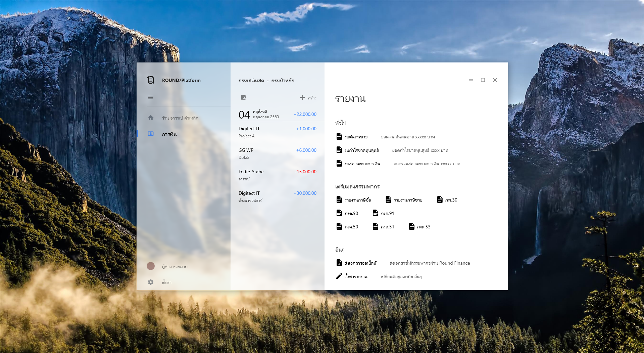Click the wallet icon above transaction list
The width and height of the screenshot is (644, 353).
[x=244, y=97]
